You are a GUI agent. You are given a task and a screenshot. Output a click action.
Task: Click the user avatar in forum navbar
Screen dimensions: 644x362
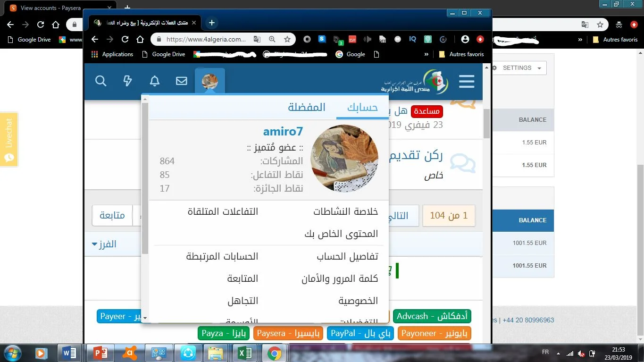210,81
